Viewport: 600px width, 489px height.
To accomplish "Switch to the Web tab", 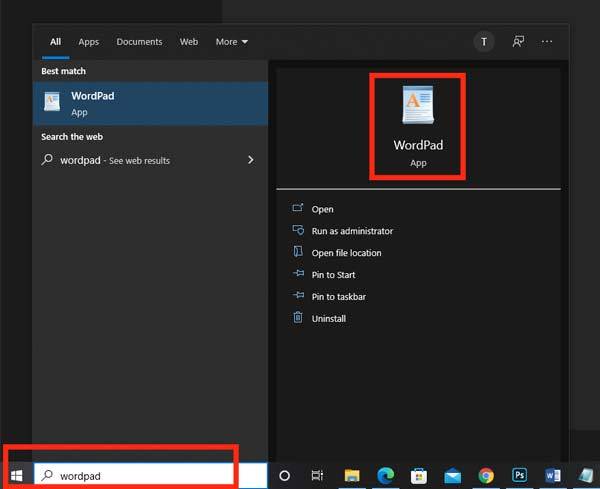I will pyautogui.click(x=189, y=42).
